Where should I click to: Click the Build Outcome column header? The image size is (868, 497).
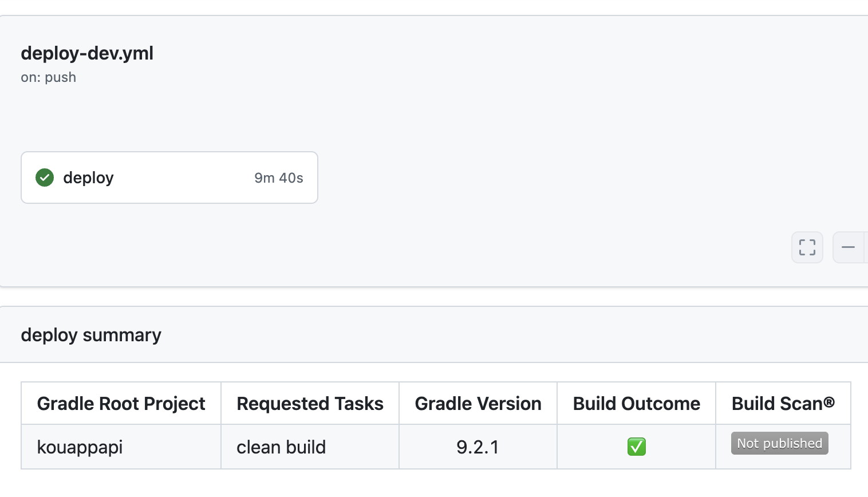[636, 404]
